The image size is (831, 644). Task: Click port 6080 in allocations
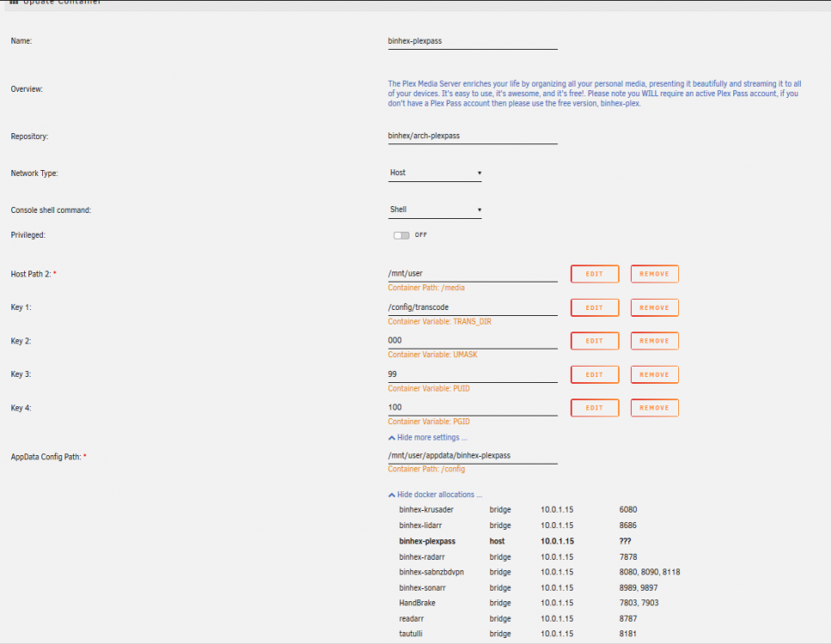pyautogui.click(x=628, y=510)
